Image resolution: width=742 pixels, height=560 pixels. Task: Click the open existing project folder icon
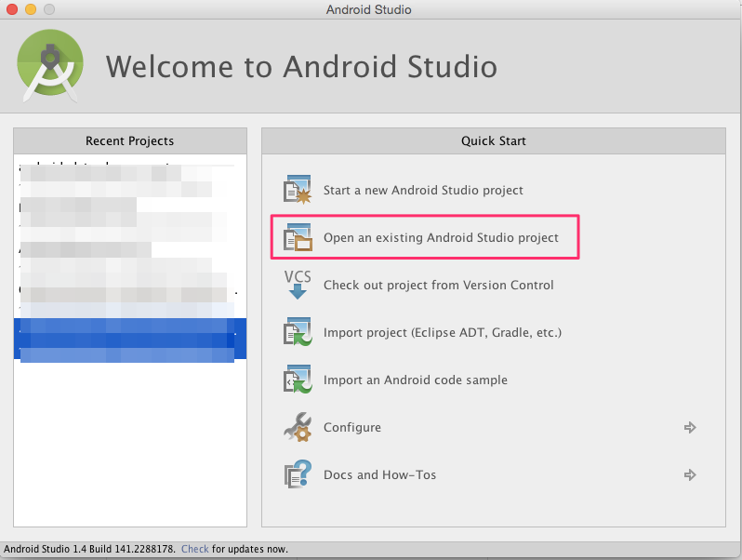298,237
